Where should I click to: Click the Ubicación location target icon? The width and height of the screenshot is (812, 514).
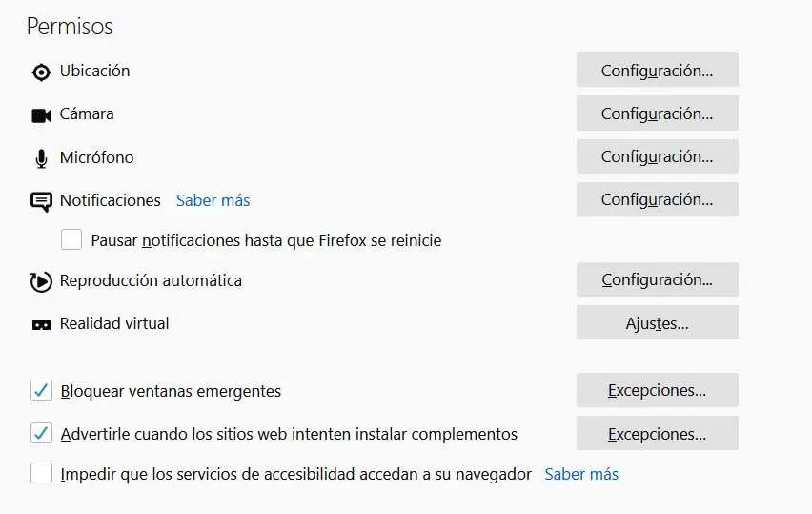coord(41,72)
